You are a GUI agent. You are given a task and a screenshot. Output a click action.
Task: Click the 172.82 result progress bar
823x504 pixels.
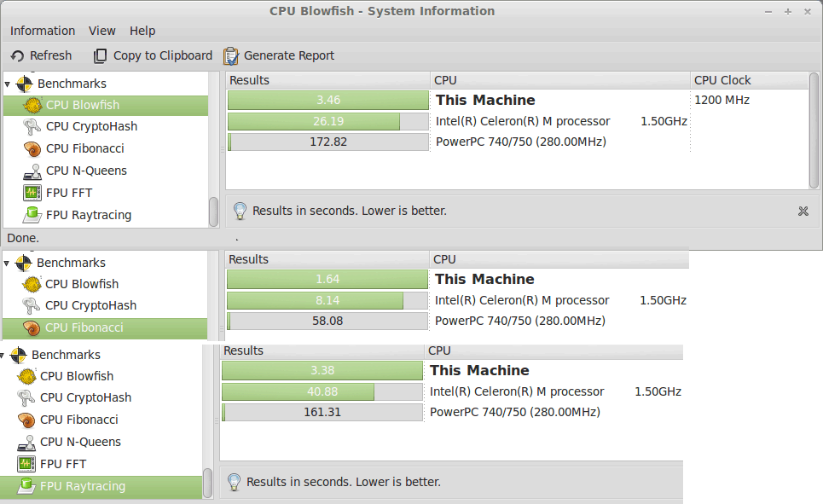[x=328, y=142]
